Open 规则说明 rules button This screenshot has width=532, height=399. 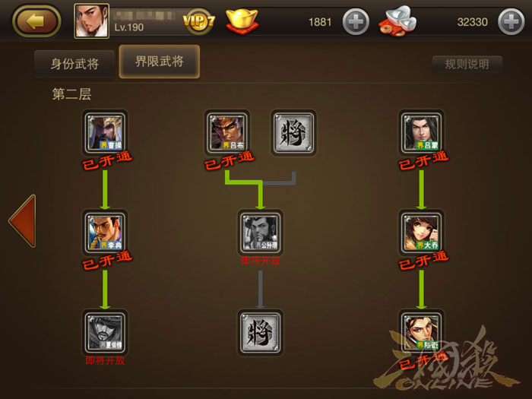(467, 64)
